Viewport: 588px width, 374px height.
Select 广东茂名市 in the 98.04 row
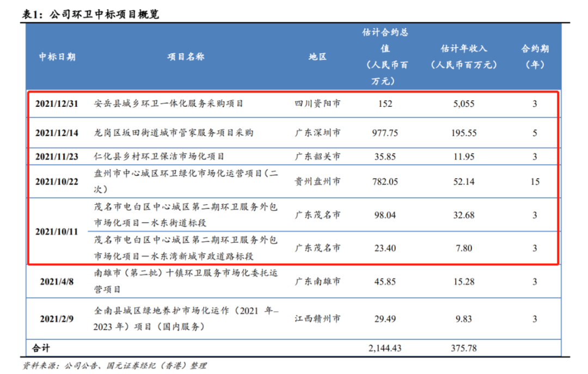(x=317, y=215)
